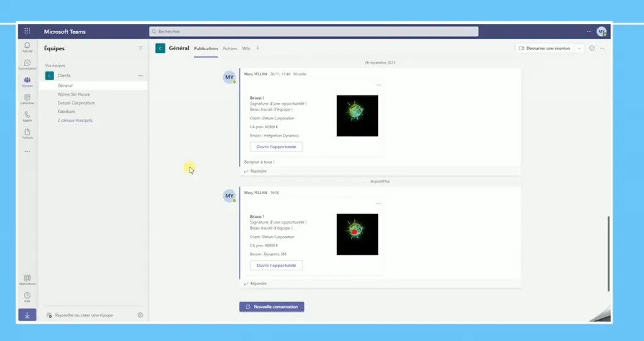Open Calls (Appels) phone icon
The width and height of the screenshot is (644, 341).
pyautogui.click(x=27, y=117)
